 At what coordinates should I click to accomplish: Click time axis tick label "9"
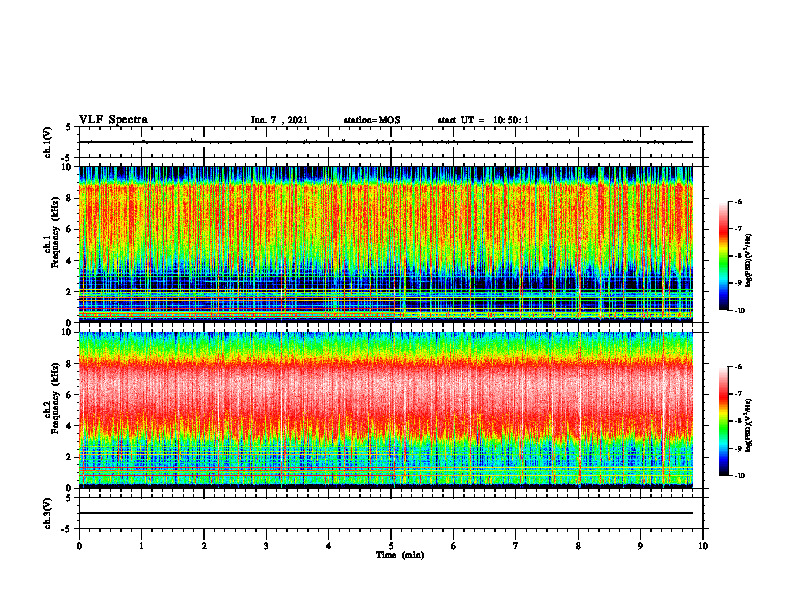coord(640,546)
